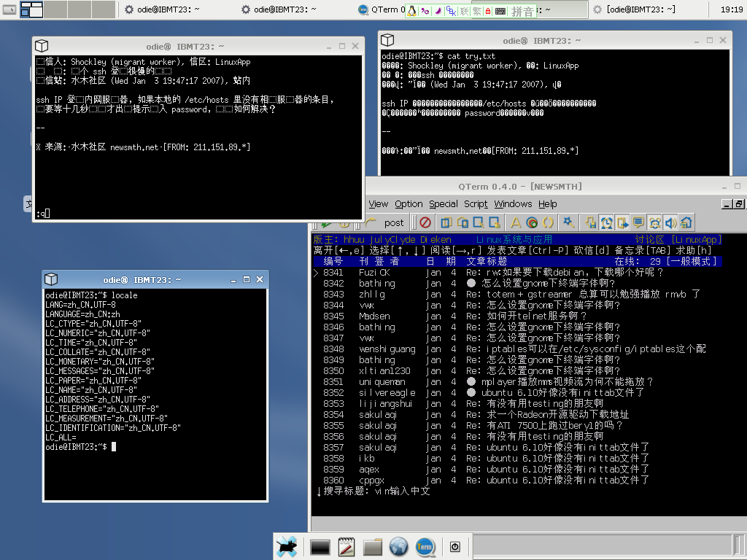
Task: Open the Option menu in QTerm
Action: (409, 204)
